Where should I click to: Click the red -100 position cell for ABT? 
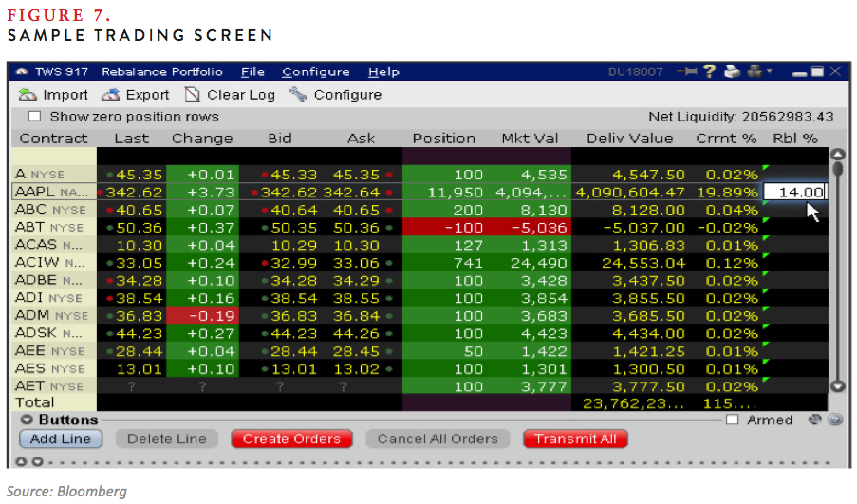click(x=445, y=228)
